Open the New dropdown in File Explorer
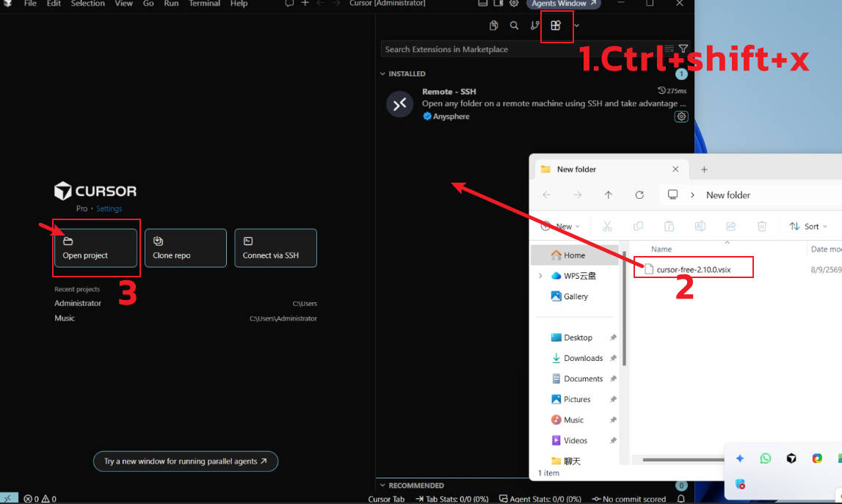This screenshot has height=504, width=842. point(560,227)
